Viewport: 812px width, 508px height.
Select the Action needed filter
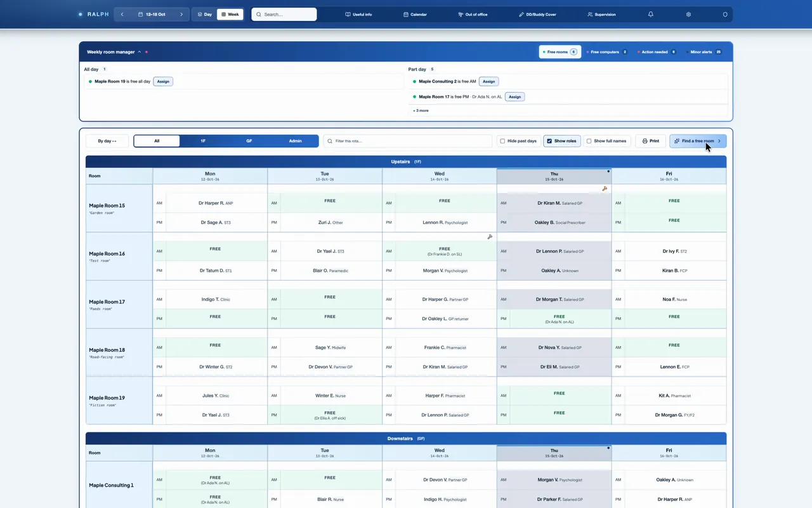[x=657, y=52]
